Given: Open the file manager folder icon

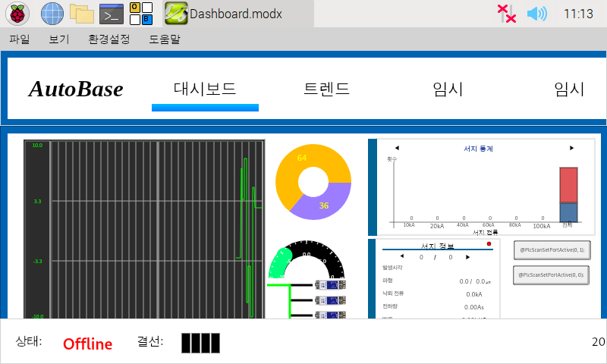Looking at the screenshot, I should pos(82,14).
